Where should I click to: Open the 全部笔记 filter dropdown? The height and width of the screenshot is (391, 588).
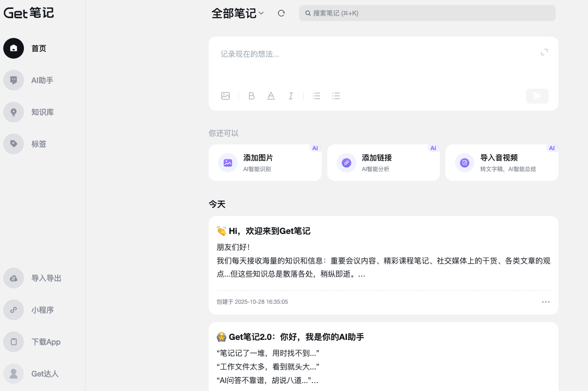[237, 13]
